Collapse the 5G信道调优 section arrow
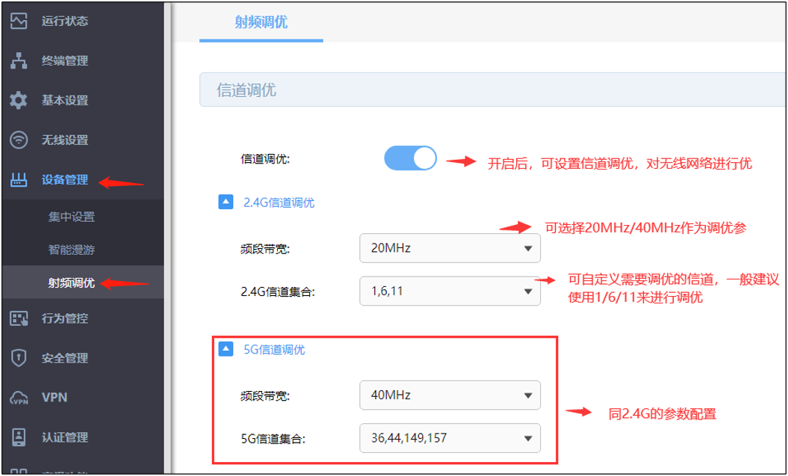 point(226,349)
